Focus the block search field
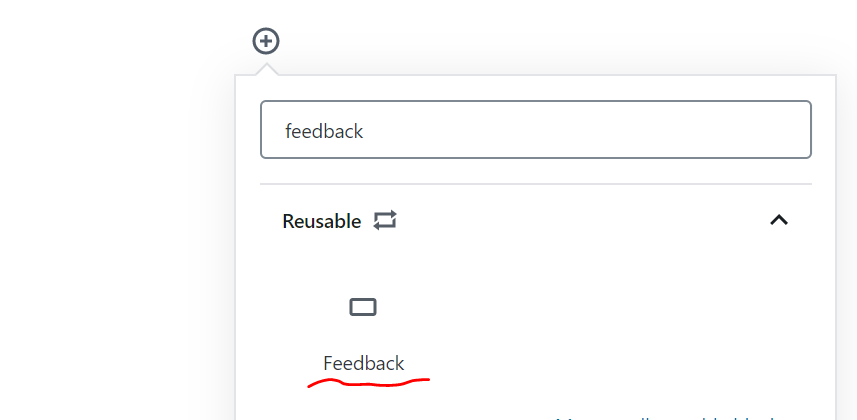Screen dimensions: 857x420 tap(536, 130)
